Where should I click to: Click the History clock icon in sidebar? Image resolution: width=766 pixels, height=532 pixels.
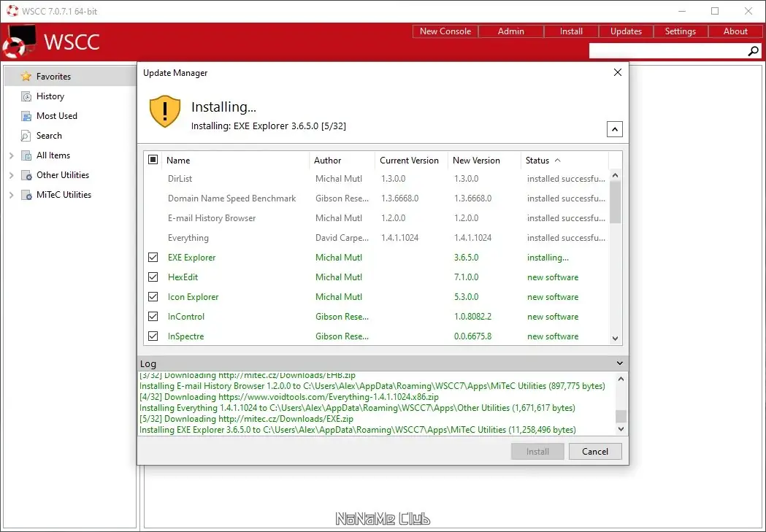26,96
